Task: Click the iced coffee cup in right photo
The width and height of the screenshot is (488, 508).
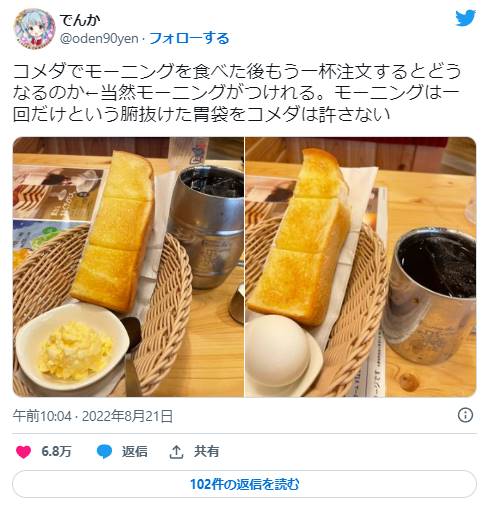Action: pyautogui.click(x=431, y=296)
